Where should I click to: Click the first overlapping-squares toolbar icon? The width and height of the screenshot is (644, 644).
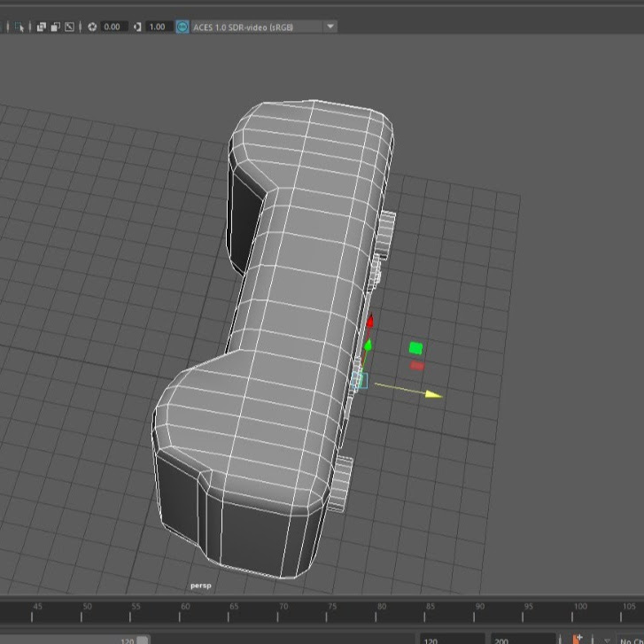pos(42,27)
